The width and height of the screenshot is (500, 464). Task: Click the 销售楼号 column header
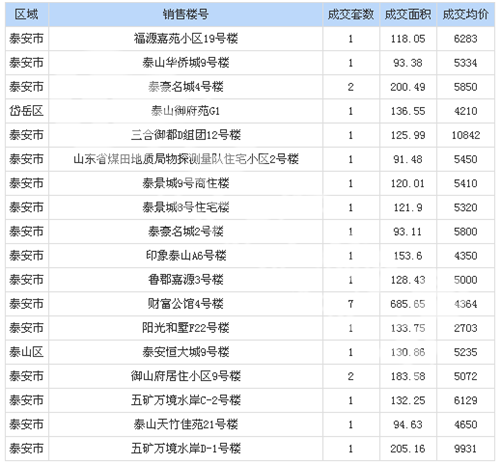point(186,14)
